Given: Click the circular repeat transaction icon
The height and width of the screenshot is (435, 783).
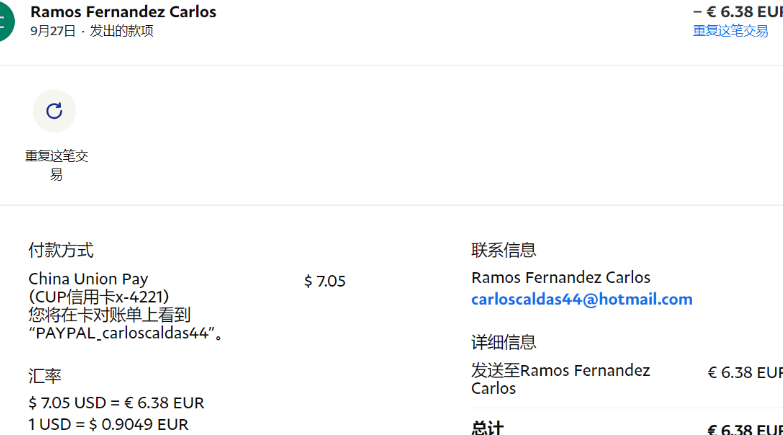Looking at the screenshot, I should (54, 111).
